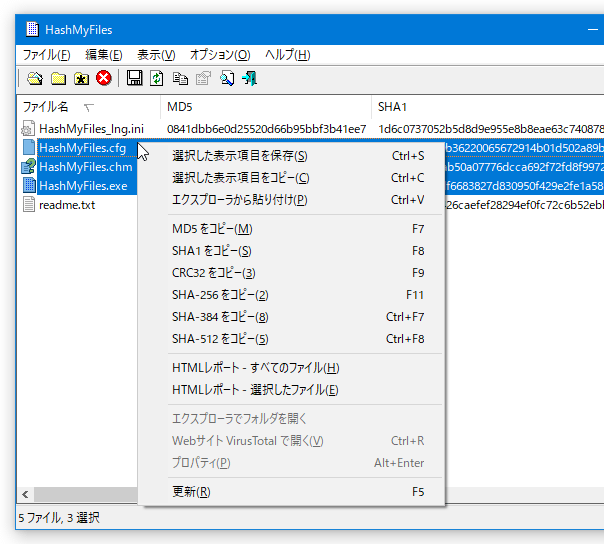Click the HashMyFiles.chm help file icon

point(29,167)
